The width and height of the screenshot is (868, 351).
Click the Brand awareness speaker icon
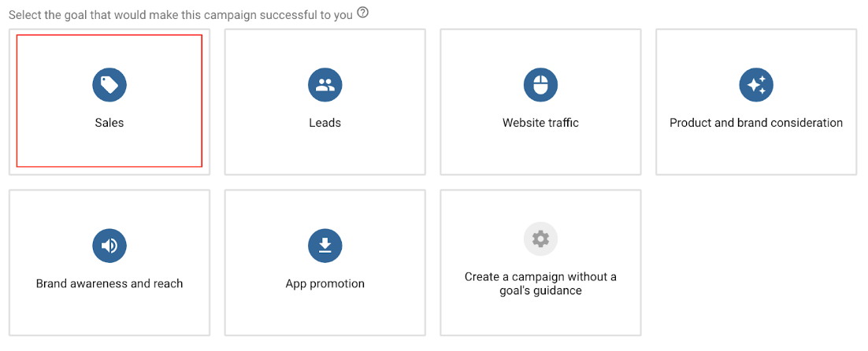pyautogui.click(x=109, y=246)
